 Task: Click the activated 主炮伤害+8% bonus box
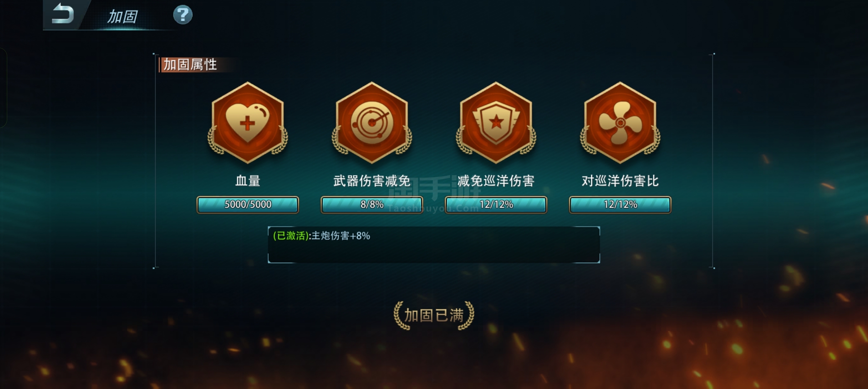pos(434,245)
